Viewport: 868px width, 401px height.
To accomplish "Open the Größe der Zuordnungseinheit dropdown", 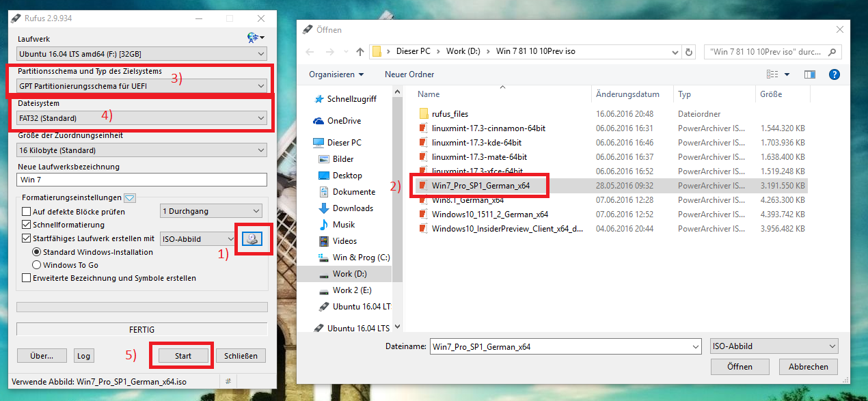I will tap(141, 150).
